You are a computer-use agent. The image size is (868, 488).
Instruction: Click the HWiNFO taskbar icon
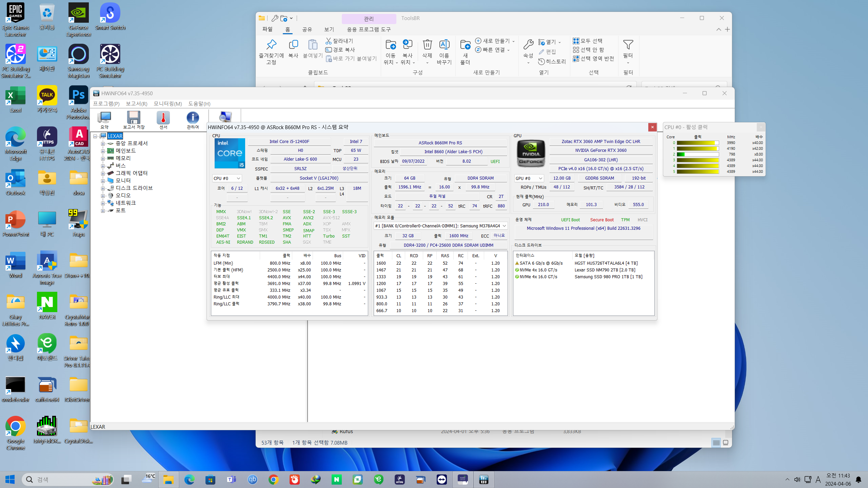pyautogui.click(x=484, y=480)
